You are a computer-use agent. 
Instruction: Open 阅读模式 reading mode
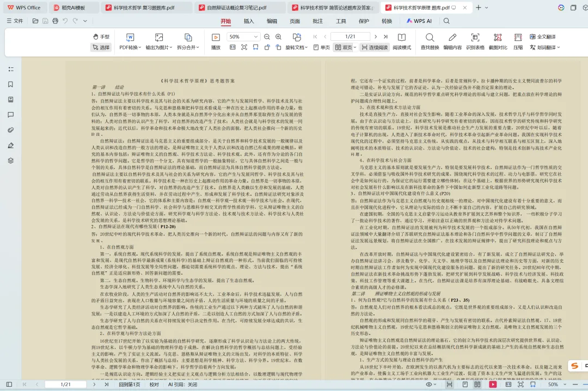click(402, 41)
